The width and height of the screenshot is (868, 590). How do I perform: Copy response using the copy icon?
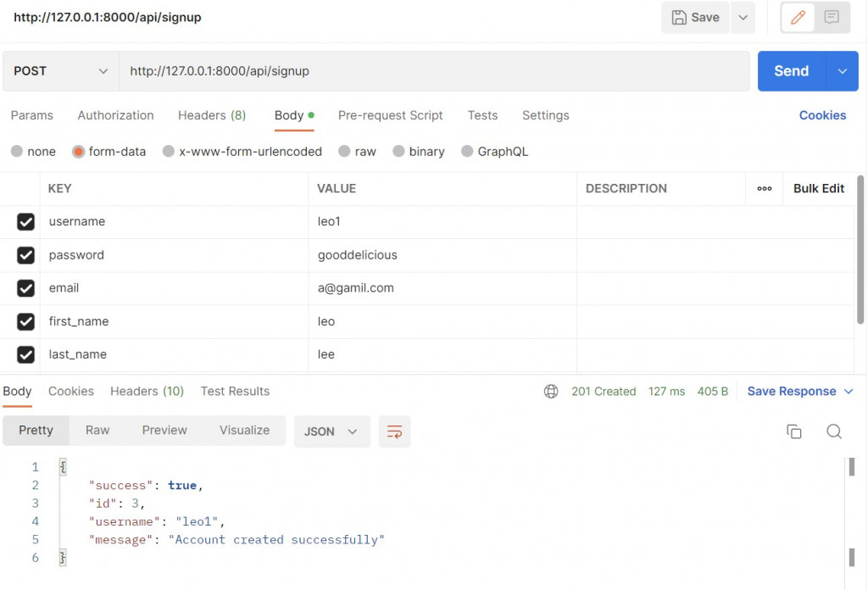click(x=793, y=431)
